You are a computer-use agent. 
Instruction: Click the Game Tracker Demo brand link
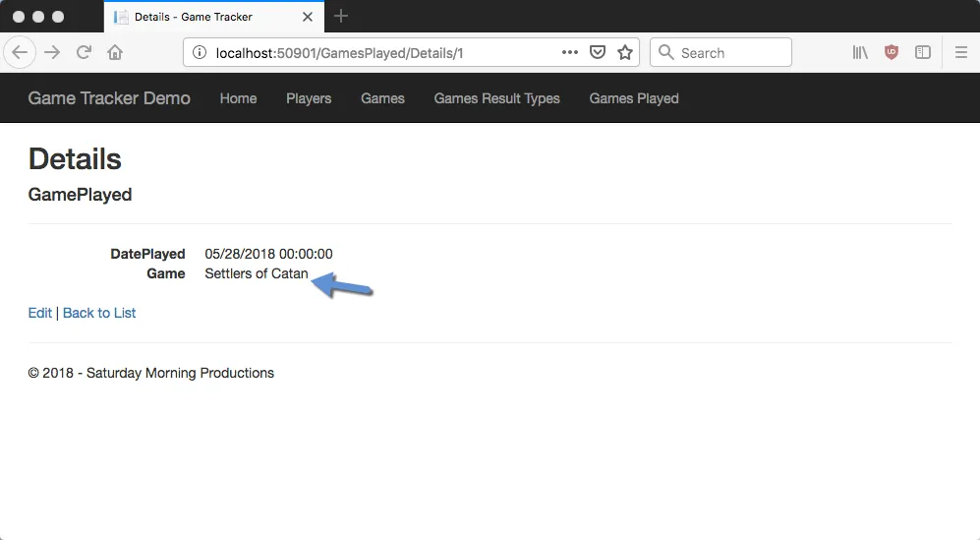[109, 98]
